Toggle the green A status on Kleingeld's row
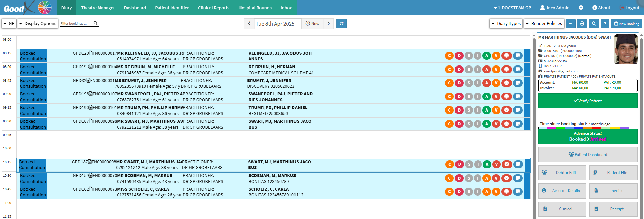Viewport: 644px width, 219px height. 487,56
